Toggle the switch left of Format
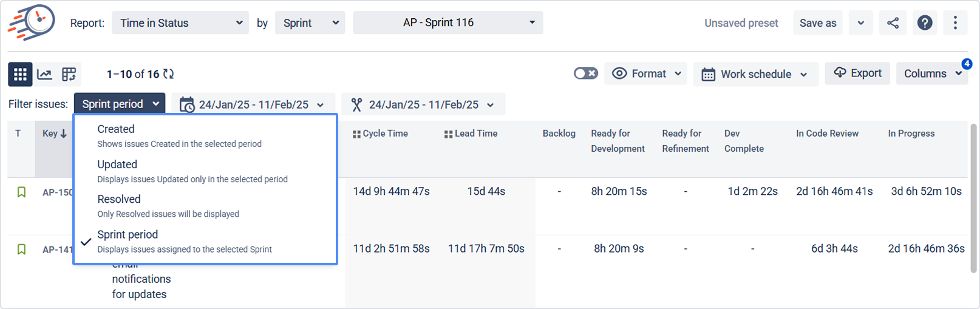Viewport: 980px width, 309px height. [x=585, y=73]
